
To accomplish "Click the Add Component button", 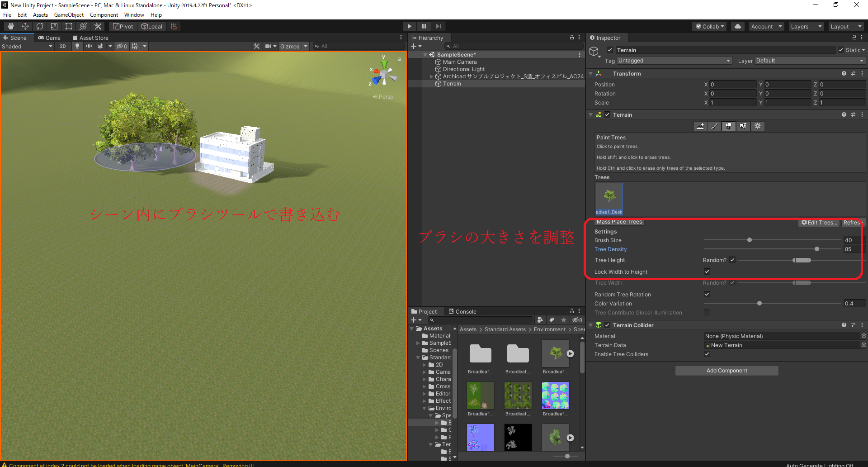I will pos(727,371).
